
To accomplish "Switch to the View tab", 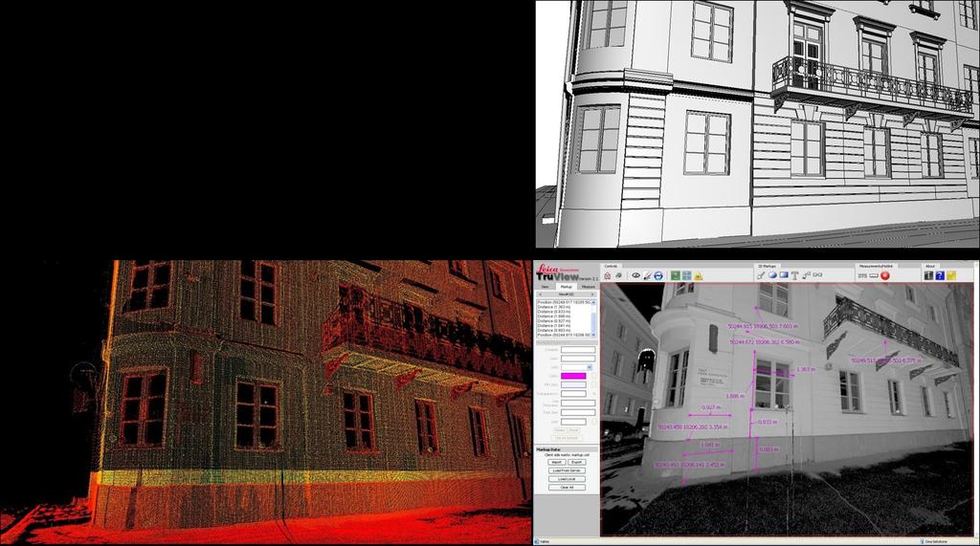I will pyautogui.click(x=545, y=287).
